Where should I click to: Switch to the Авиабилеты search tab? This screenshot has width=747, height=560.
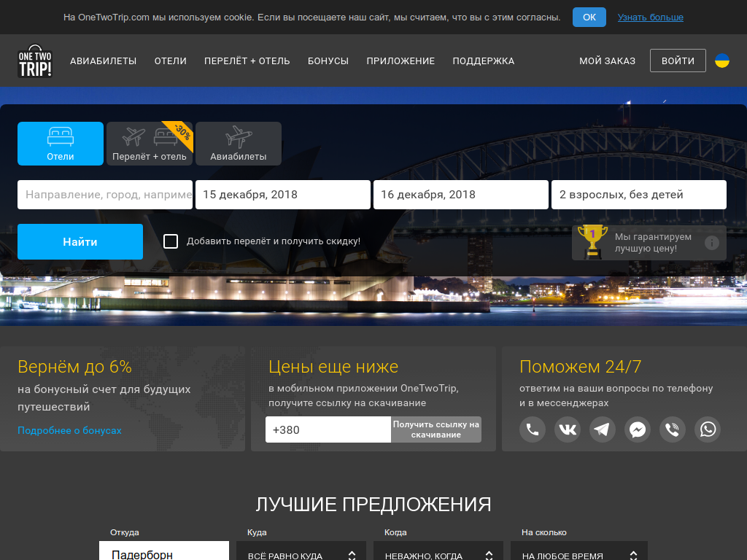click(239, 144)
